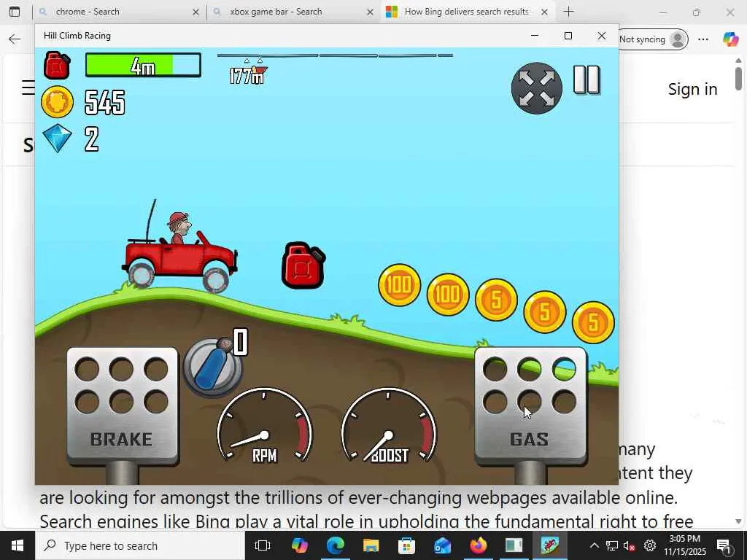The image size is (747, 560).
Task: Click the Not syncing profile button
Action: point(653,39)
